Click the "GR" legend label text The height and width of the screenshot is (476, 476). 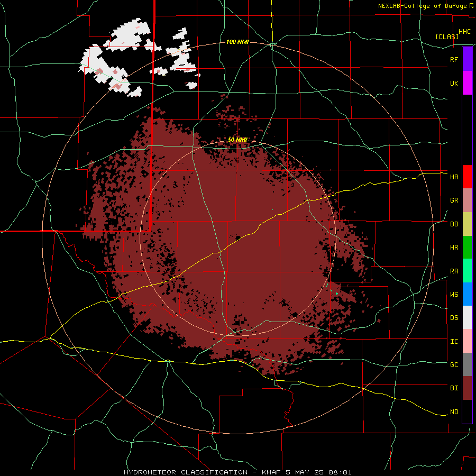pyautogui.click(x=454, y=200)
